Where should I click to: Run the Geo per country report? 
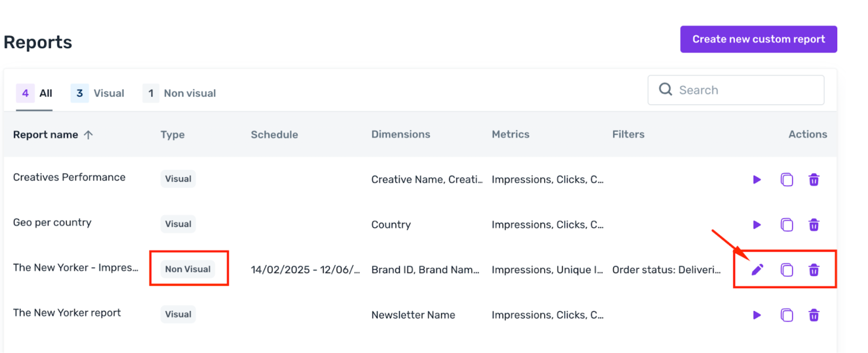click(x=757, y=225)
